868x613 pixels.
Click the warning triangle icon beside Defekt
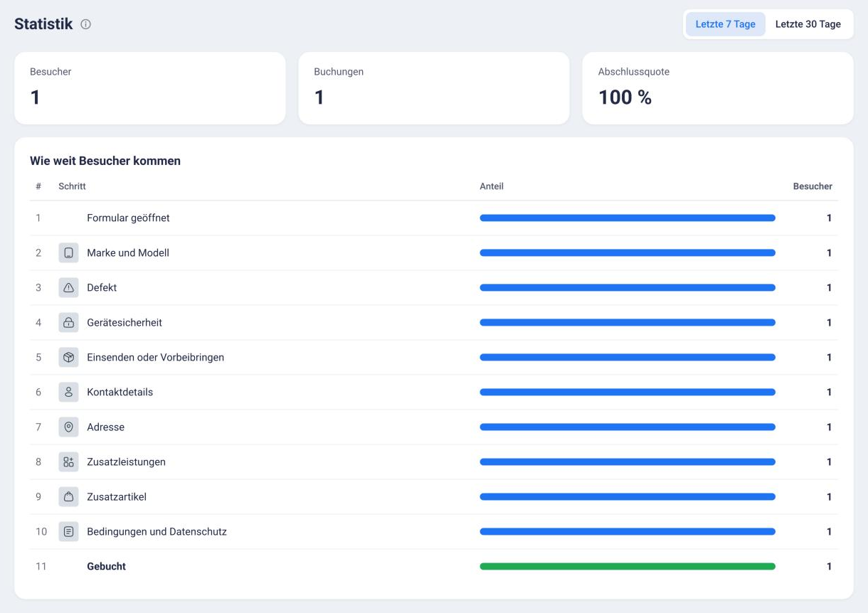68,287
